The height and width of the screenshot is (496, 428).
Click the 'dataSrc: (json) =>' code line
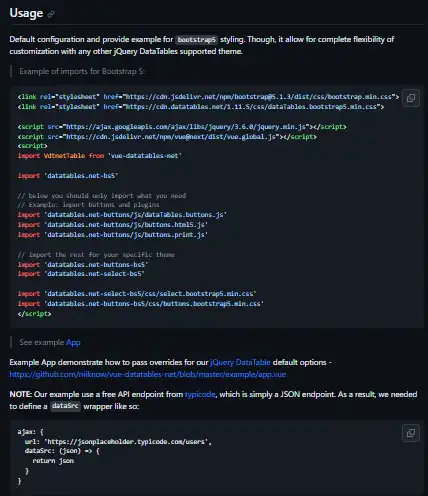click(x=62, y=451)
